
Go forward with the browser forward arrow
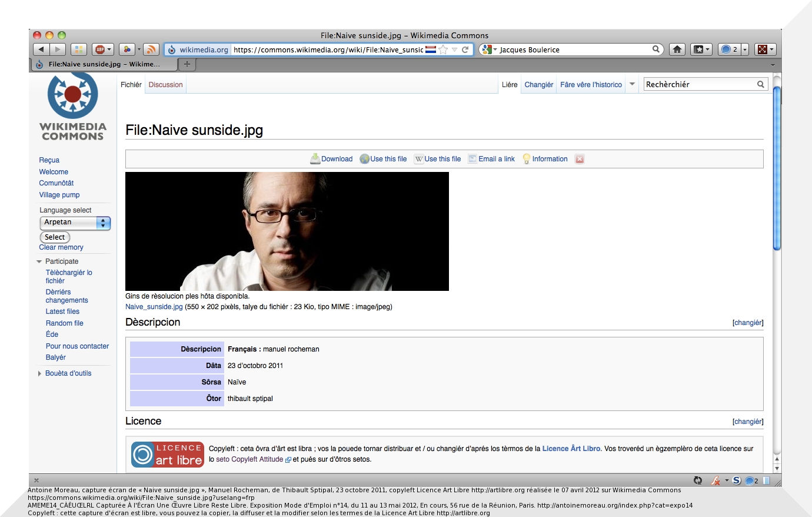58,49
